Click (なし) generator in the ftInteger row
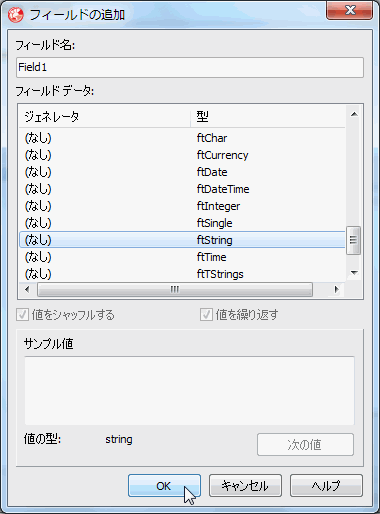This screenshot has width=380, height=514. click(x=38, y=206)
